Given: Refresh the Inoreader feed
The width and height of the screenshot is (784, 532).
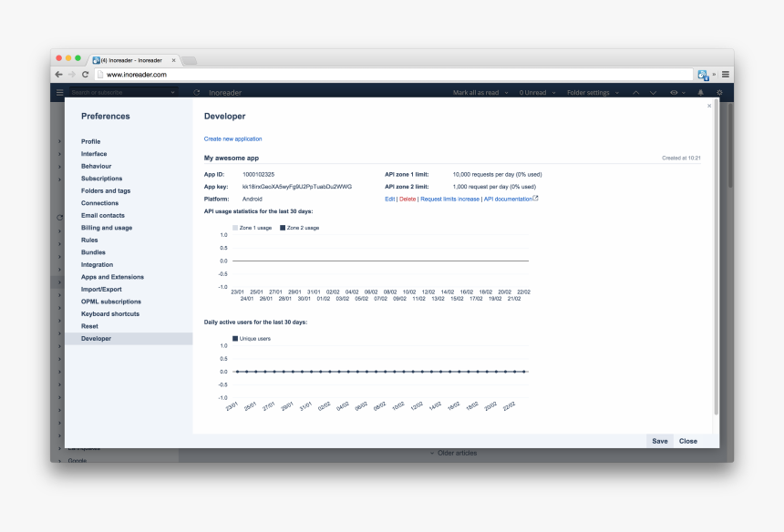Looking at the screenshot, I should 197,92.
